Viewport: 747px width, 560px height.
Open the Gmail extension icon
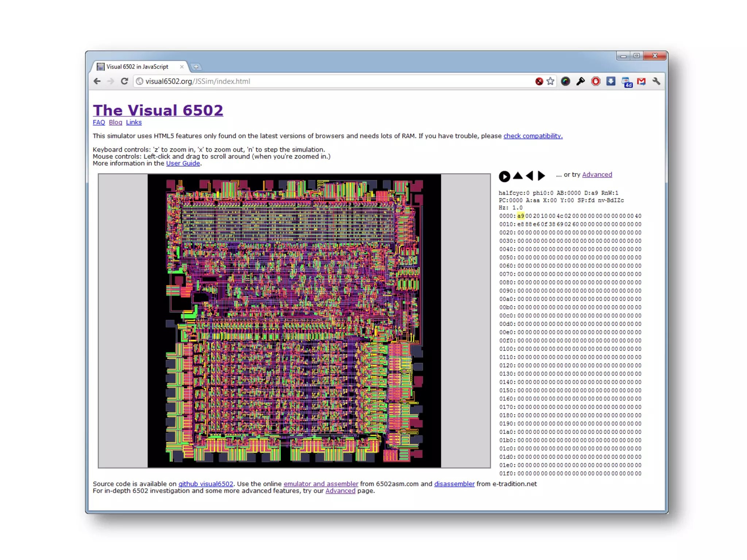tap(641, 81)
